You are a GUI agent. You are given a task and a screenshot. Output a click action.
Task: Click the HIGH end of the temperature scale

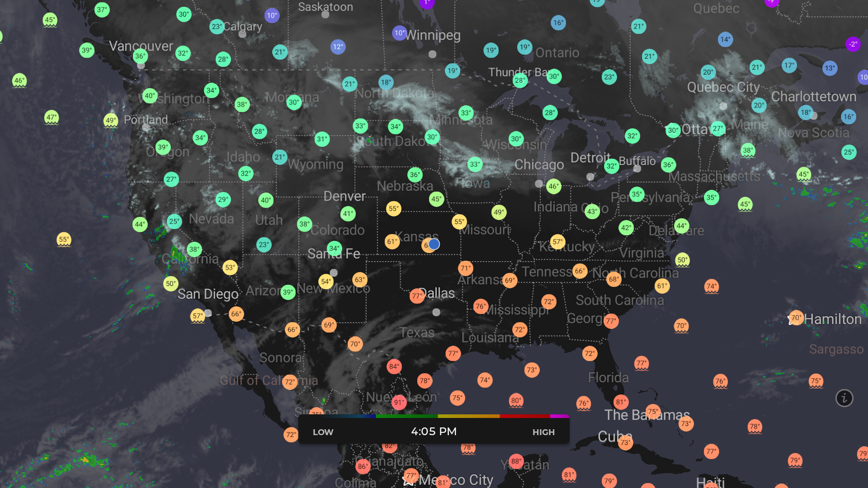pos(543,432)
